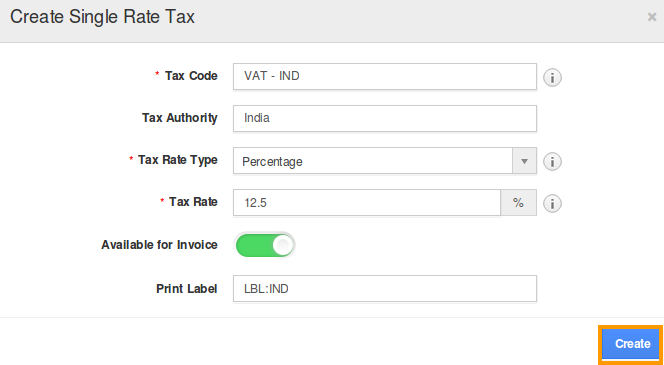Click the info icon beside Tax Rate Type
Image resolution: width=664 pixels, height=365 pixels.
click(x=552, y=161)
